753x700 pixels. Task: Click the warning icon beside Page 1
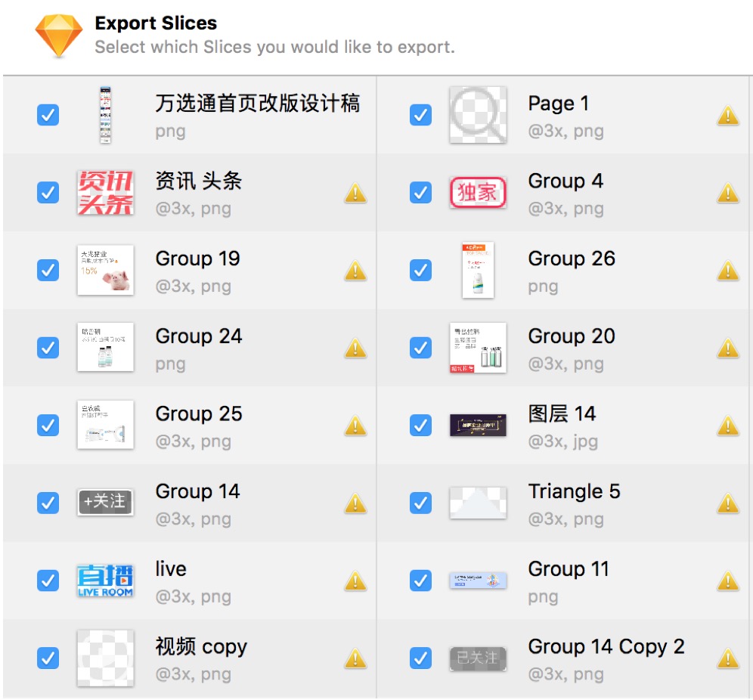pos(727,116)
